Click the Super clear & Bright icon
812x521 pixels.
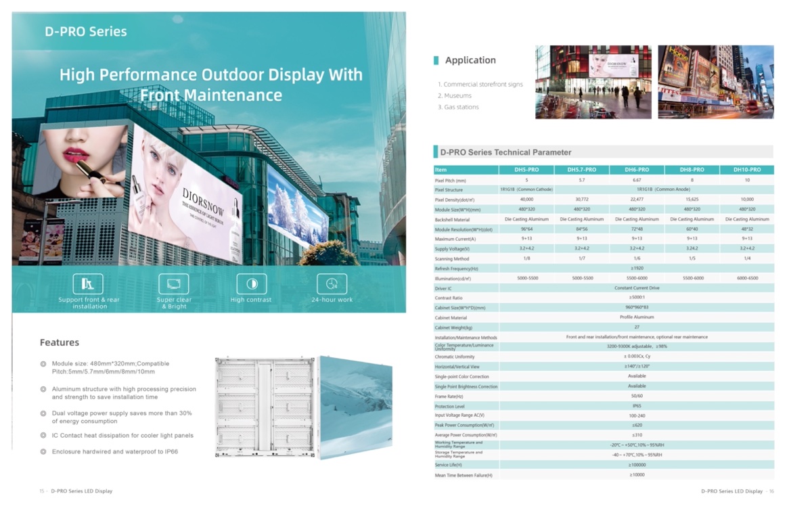[x=173, y=284]
